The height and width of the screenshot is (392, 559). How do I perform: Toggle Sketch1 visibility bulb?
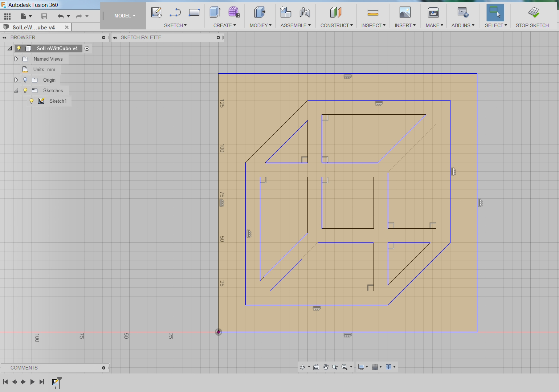[32, 101]
